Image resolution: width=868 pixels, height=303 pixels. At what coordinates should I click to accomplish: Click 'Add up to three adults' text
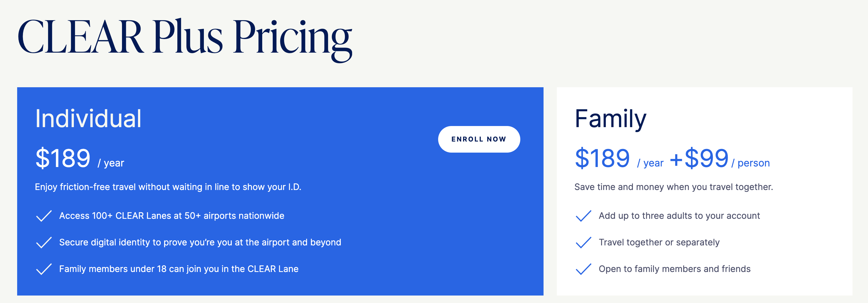click(679, 216)
